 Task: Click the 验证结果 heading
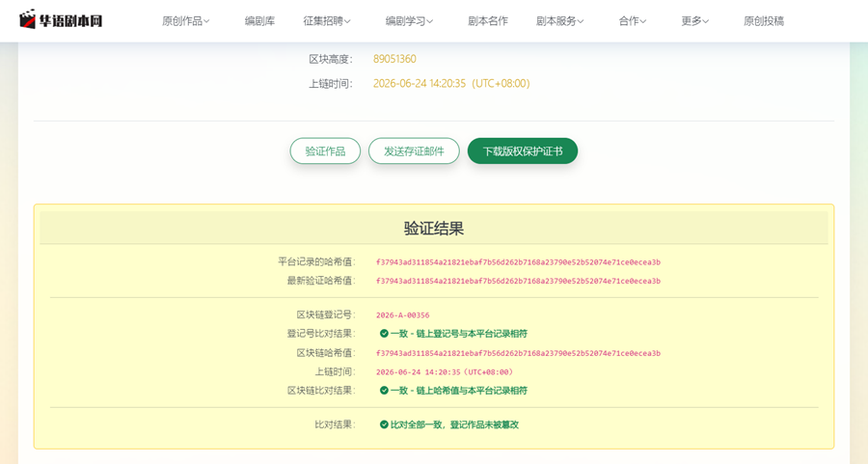click(433, 228)
